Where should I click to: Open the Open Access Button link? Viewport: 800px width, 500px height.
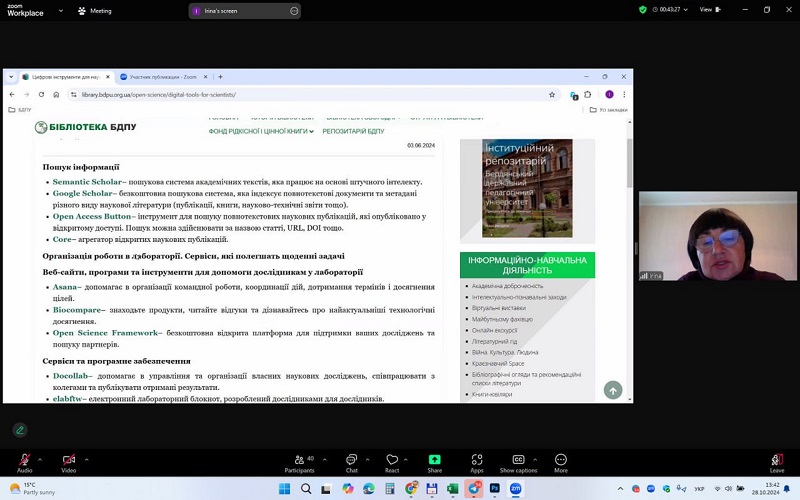[92, 216]
